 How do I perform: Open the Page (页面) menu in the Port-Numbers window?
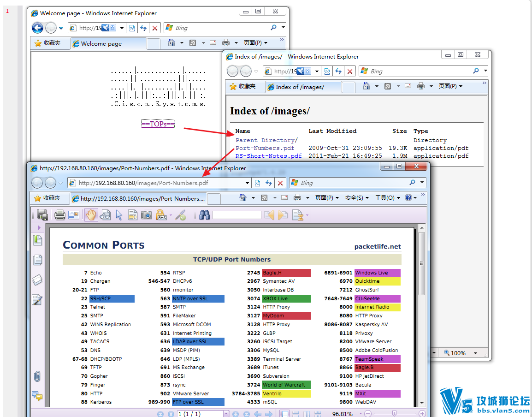pyautogui.click(x=327, y=197)
